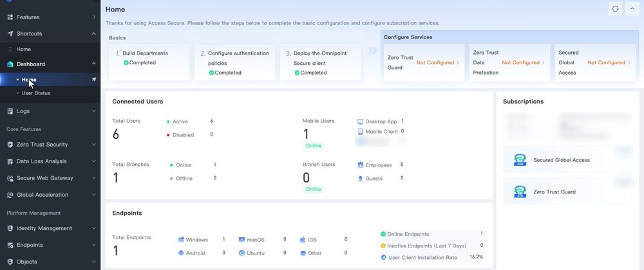Screen dimensions: 644x270
Task: Open the Zero Trust Guard subscription card
Action: (x=568, y=192)
